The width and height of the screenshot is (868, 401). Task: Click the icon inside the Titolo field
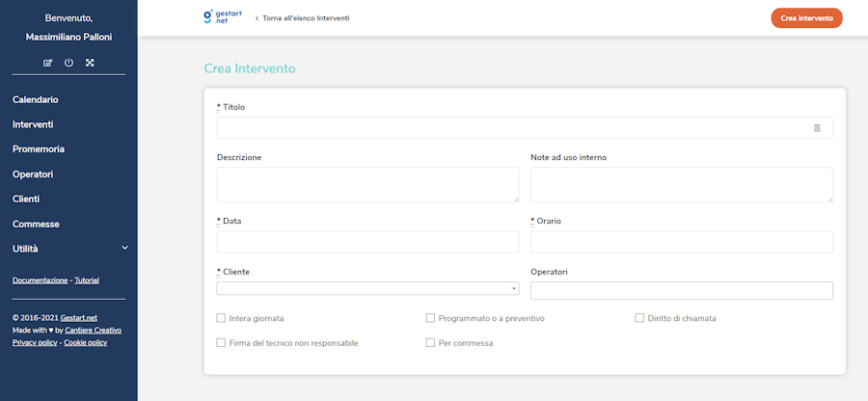click(x=817, y=128)
